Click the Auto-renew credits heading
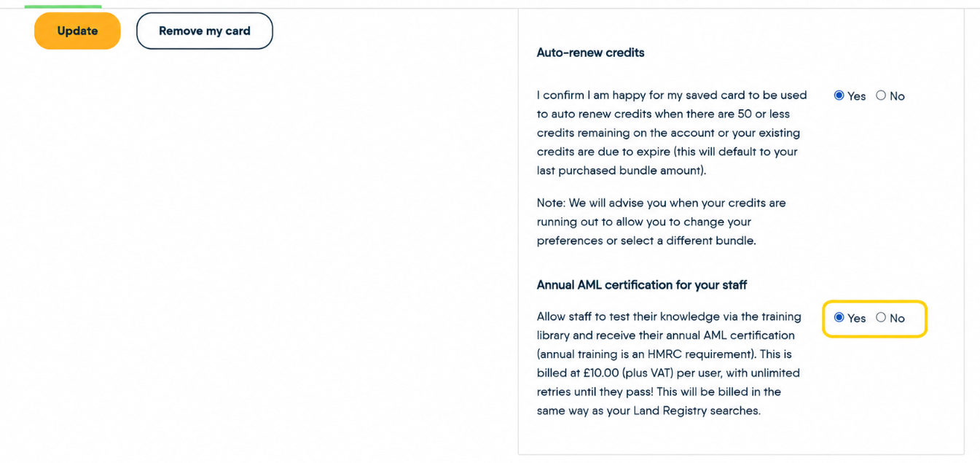Image resolution: width=980 pixels, height=463 pixels. (x=591, y=52)
